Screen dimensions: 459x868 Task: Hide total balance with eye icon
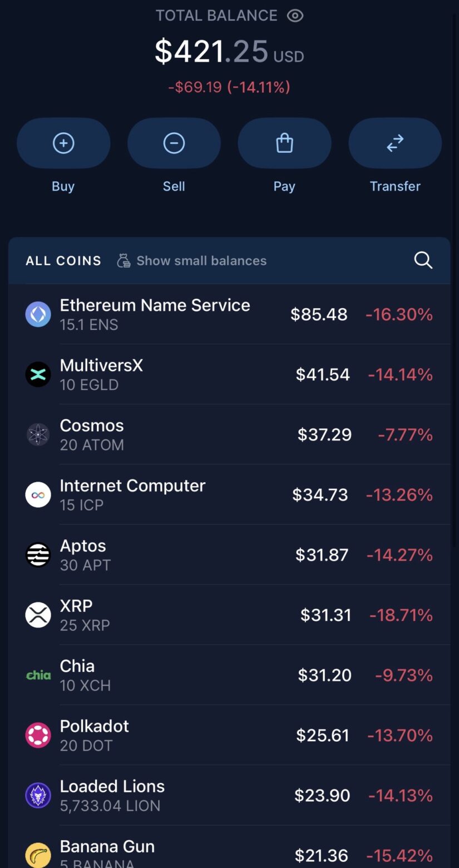[x=295, y=16]
